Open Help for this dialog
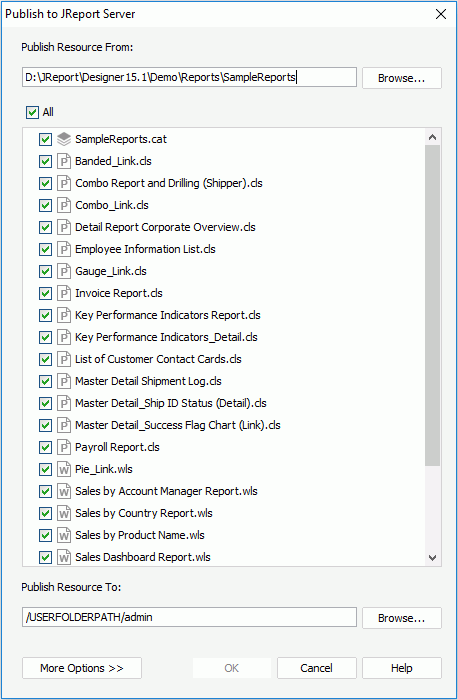 [x=402, y=668]
